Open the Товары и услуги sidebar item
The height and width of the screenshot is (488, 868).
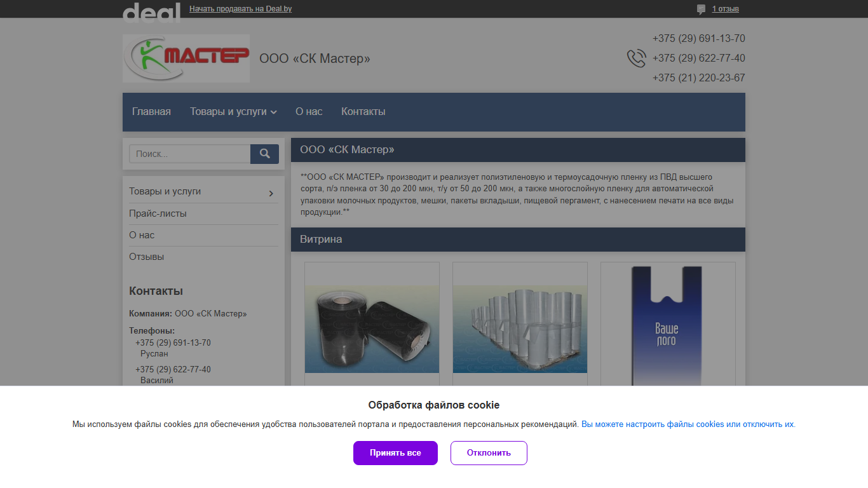point(165,191)
